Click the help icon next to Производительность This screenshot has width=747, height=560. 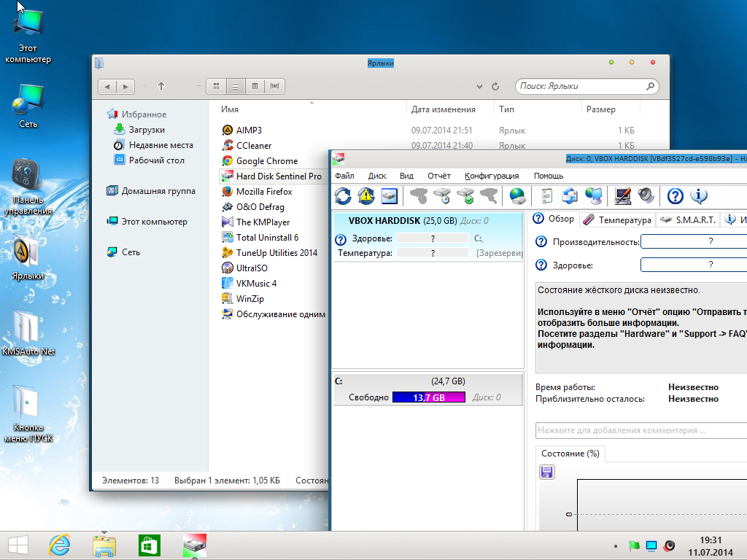point(541,241)
